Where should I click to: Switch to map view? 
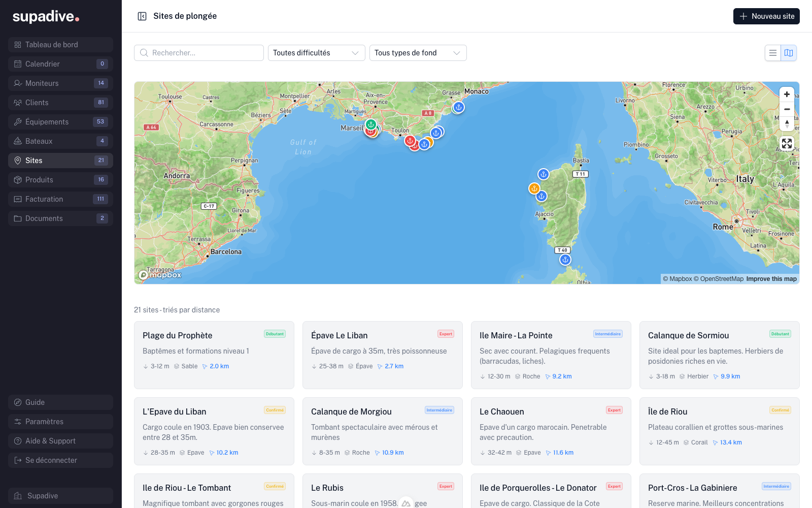(789, 53)
